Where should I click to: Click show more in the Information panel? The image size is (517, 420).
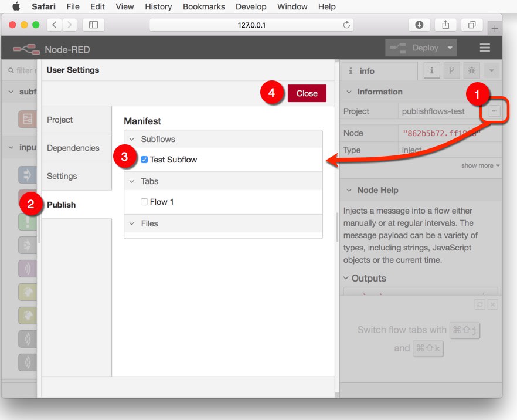click(477, 165)
